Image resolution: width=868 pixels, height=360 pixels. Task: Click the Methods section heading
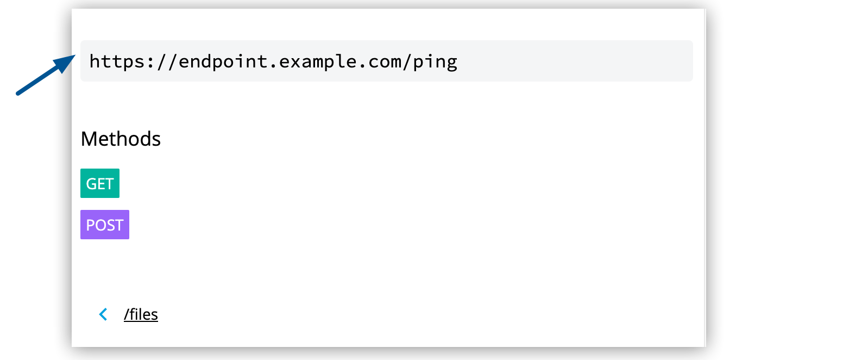tap(121, 139)
